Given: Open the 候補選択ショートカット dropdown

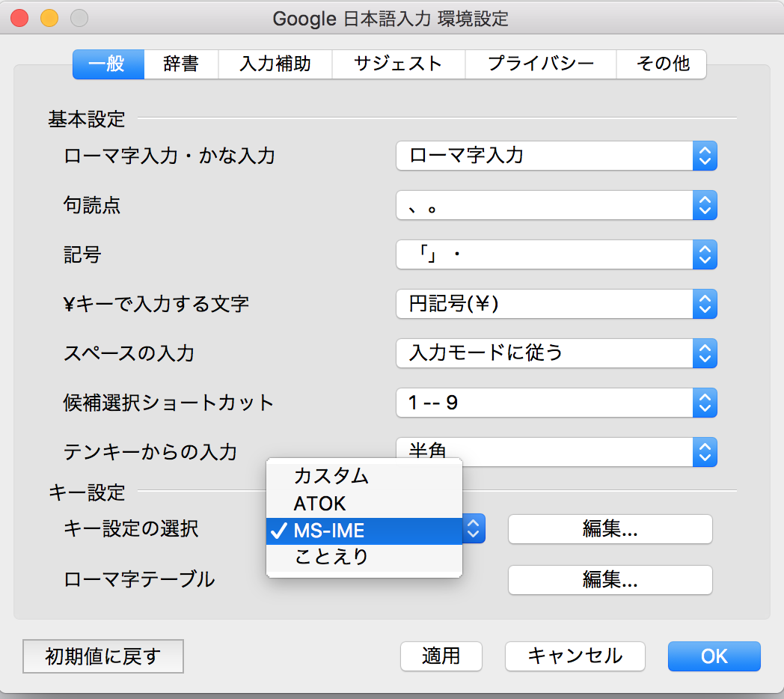Looking at the screenshot, I should (557, 403).
